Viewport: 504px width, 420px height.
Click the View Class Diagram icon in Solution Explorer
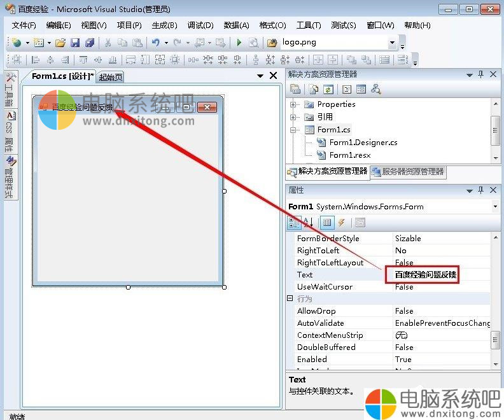(375, 89)
